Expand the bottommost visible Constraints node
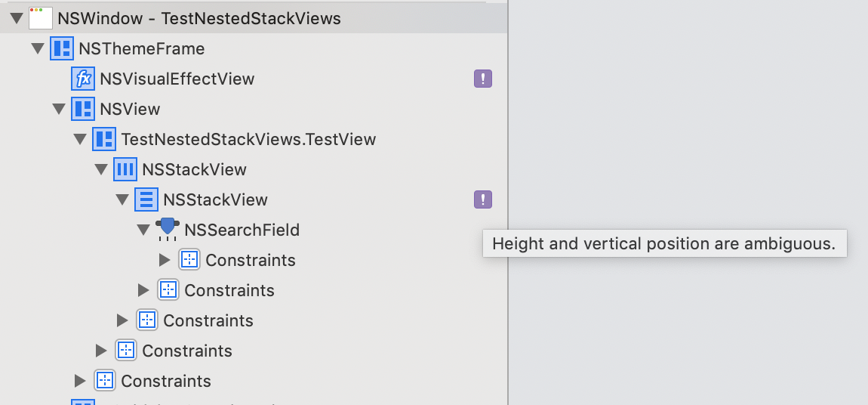868x405 pixels. click(80, 380)
